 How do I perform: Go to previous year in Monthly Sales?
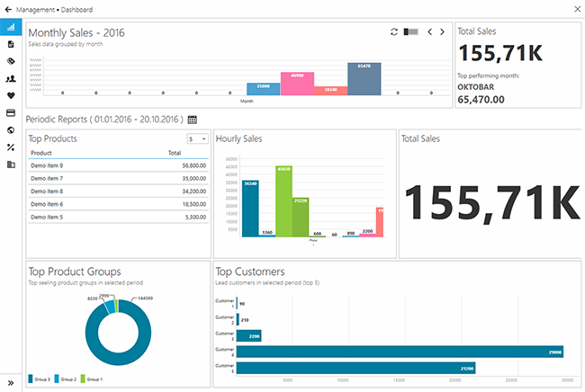point(429,31)
